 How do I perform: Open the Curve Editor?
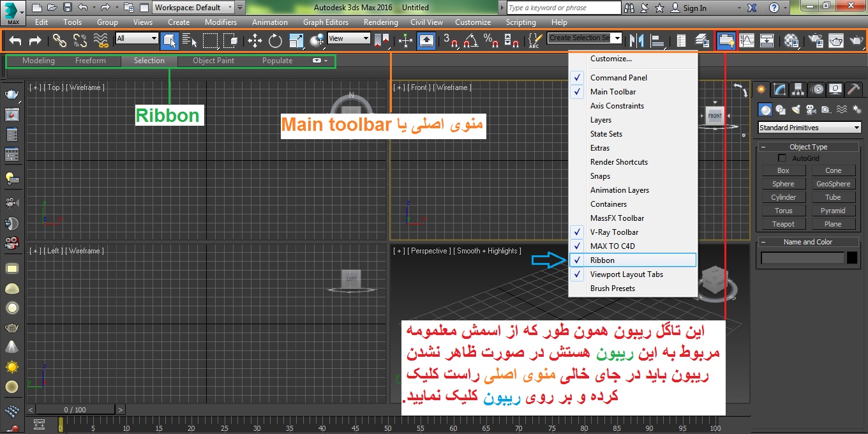click(x=746, y=40)
